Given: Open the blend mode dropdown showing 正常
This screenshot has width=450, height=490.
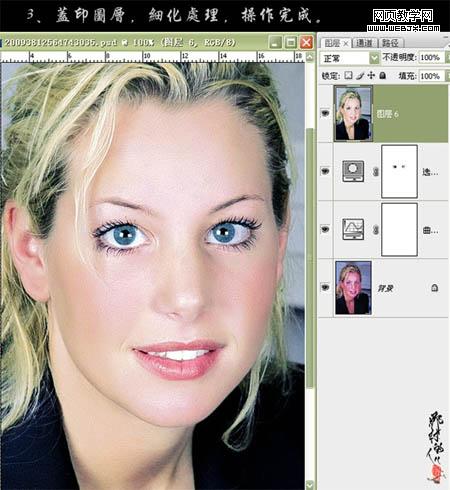Looking at the screenshot, I should pyautogui.click(x=374, y=58).
